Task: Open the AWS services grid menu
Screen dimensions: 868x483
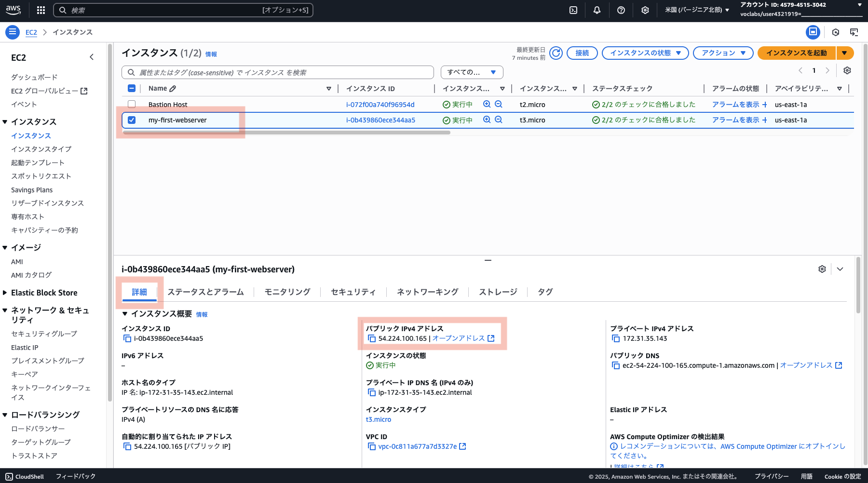Action: [41, 10]
